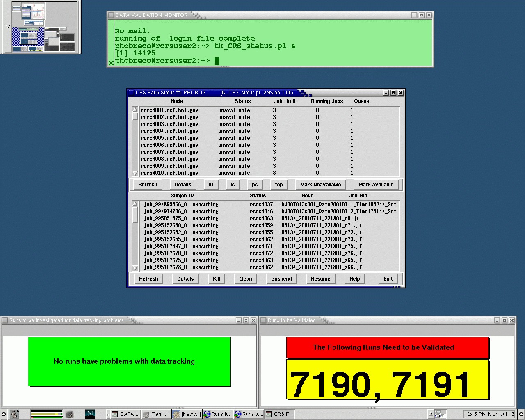Open the GNOME foot main menu
The height and width of the screenshot is (420, 525).
14,414
